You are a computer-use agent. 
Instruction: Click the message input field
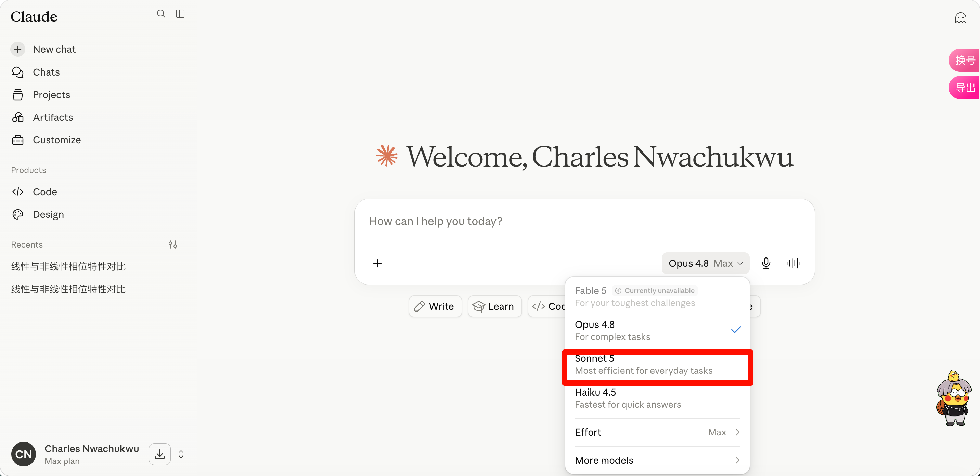tap(584, 221)
